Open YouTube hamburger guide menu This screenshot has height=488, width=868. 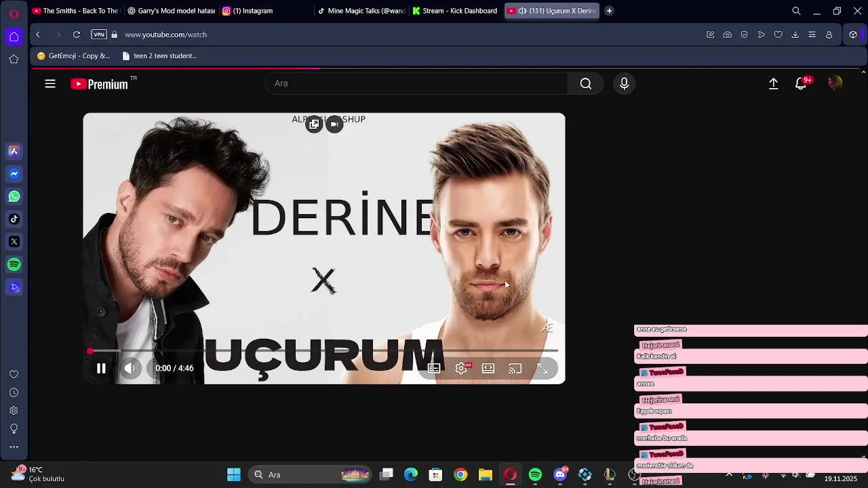point(50,83)
